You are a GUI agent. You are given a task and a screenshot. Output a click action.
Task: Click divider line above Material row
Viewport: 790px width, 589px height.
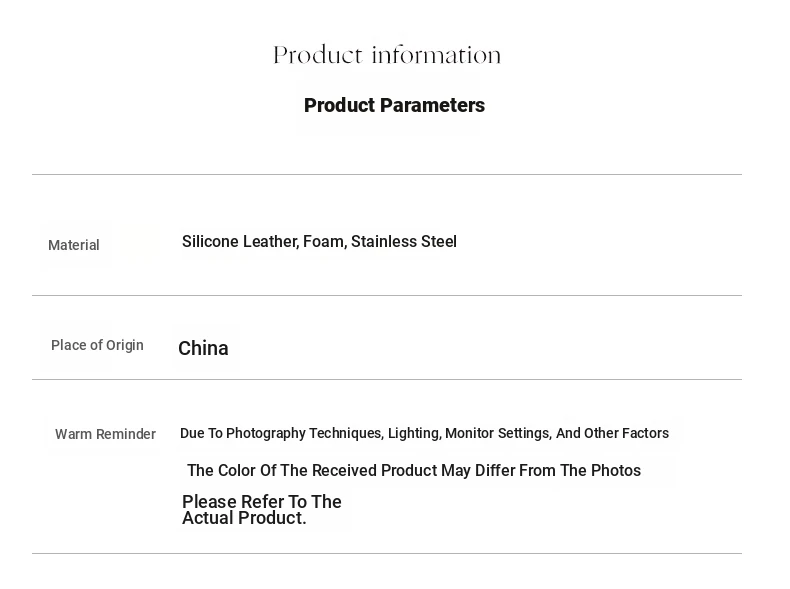[387, 174]
